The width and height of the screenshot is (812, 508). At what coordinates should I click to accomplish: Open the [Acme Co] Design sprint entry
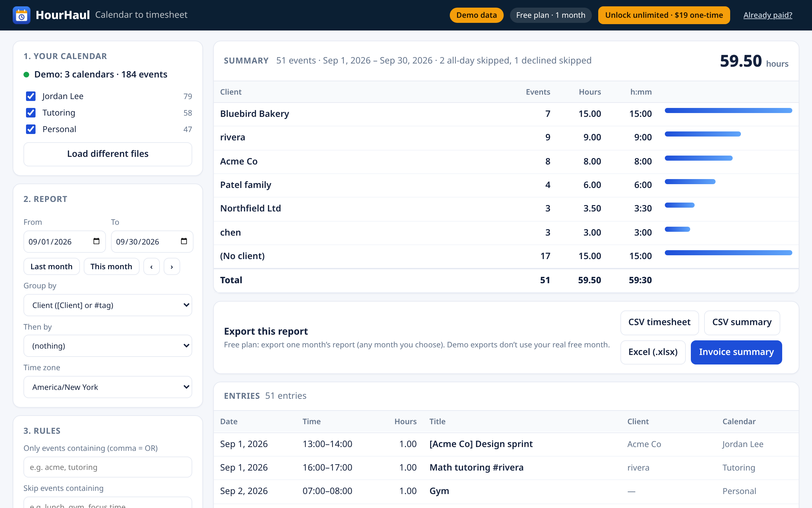point(481,444)
